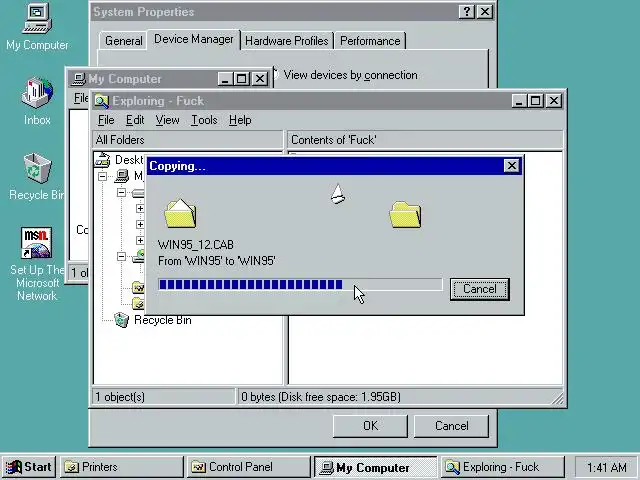The width and height of the screenshot is (640, 480).
Task: Click the System Properties help question button
Action: (x=467, y=12)
